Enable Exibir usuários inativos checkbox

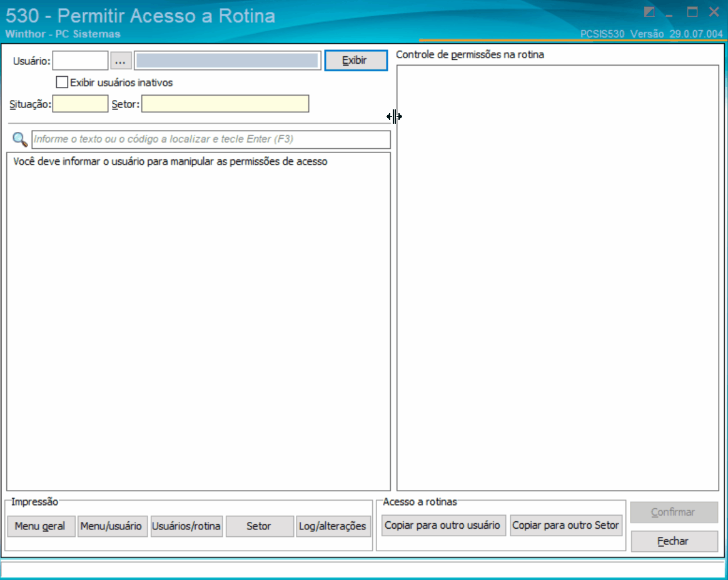pos(62,82)
